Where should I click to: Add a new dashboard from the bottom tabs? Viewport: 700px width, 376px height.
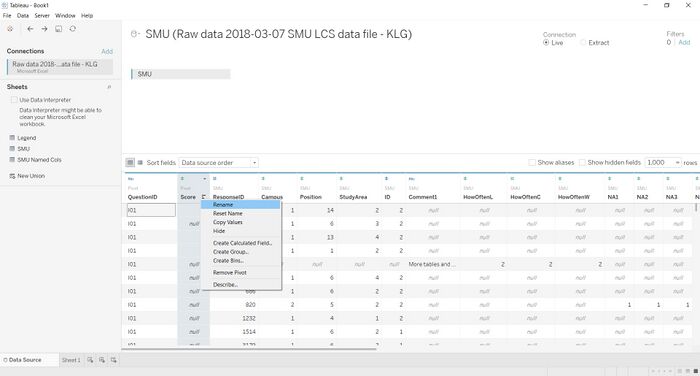pos(102,360)
